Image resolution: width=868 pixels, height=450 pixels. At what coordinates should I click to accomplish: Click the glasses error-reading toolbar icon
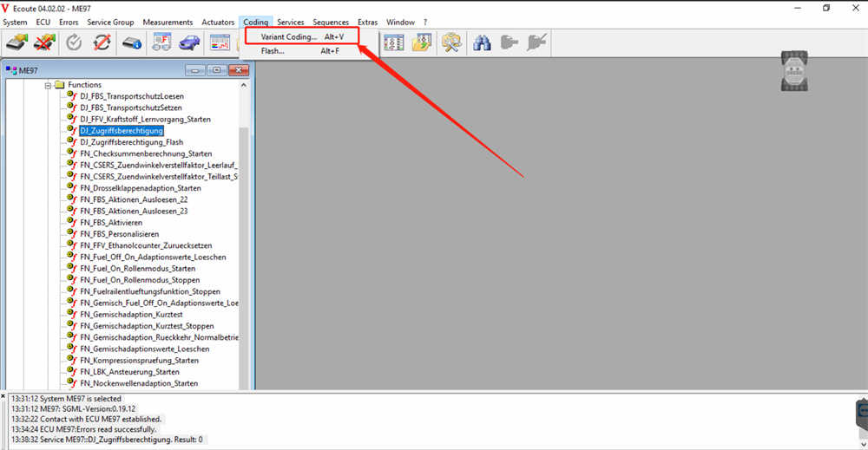pyautogui.click(x=161, y=42)
